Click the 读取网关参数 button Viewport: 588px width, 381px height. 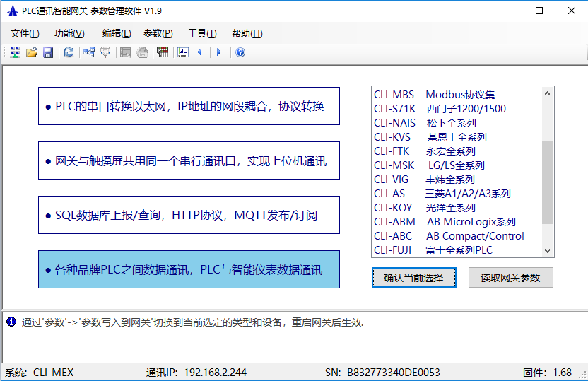[511, 278]
